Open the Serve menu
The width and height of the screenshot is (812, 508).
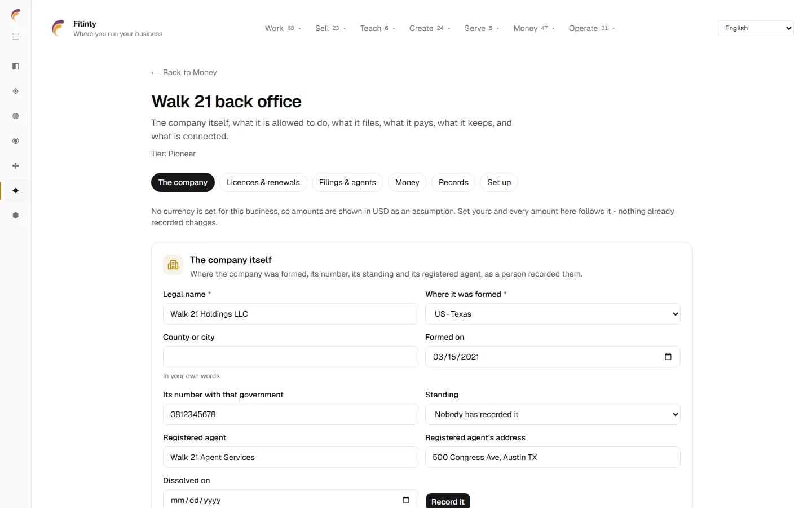coord(482,28)
